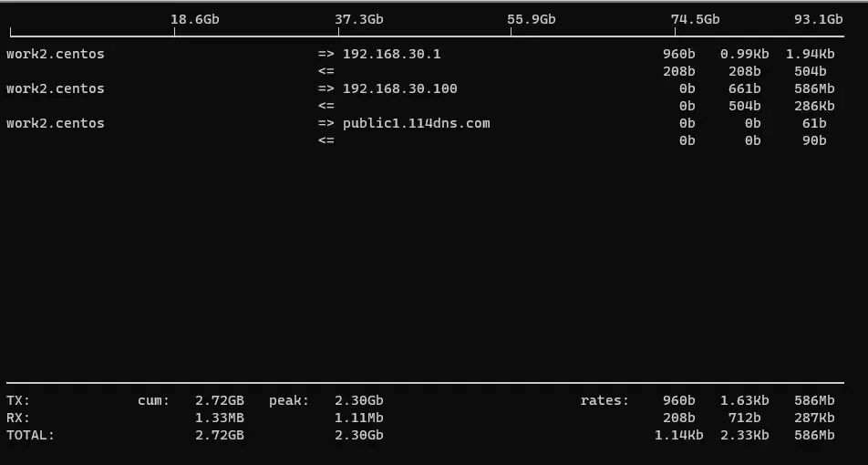Click the 1.63Kb TX rate value
This screenshot has width=868, height=465.
[745, 400]
